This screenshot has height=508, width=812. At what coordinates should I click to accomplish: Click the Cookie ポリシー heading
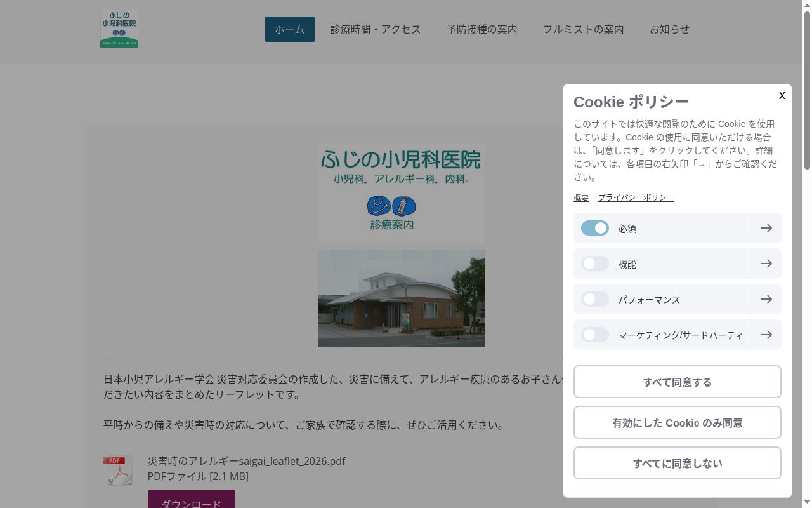[631, 102]
